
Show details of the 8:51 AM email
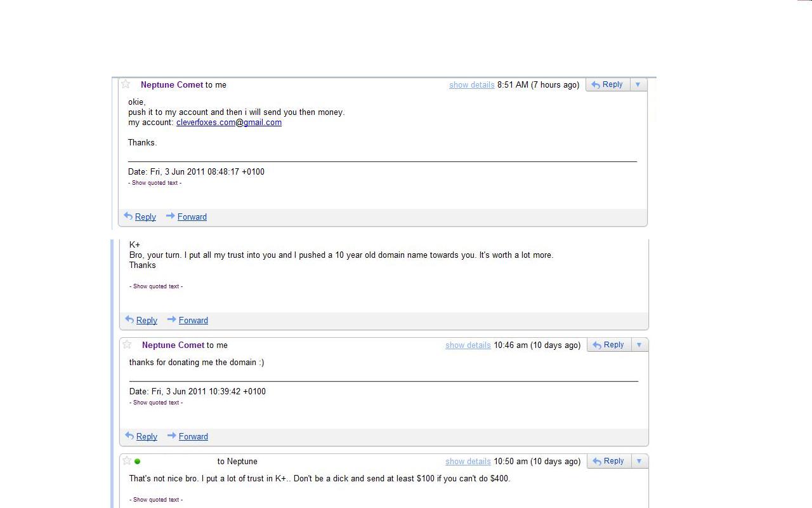(471, 85)
